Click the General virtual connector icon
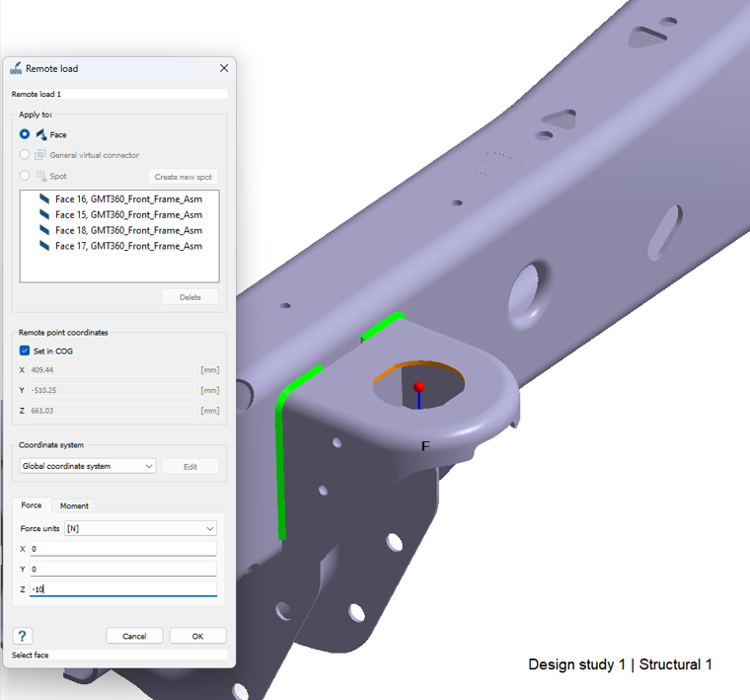This screenshot has height=700, width=750. tap(41, 155)
